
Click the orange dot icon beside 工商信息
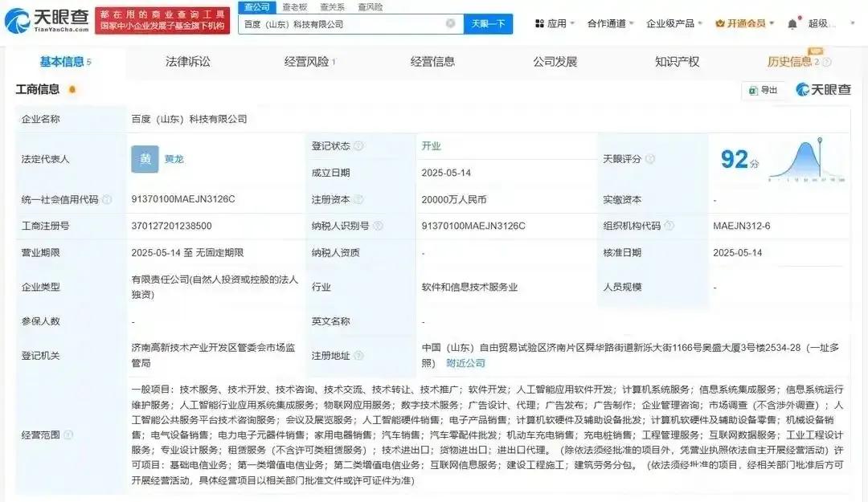72,89
